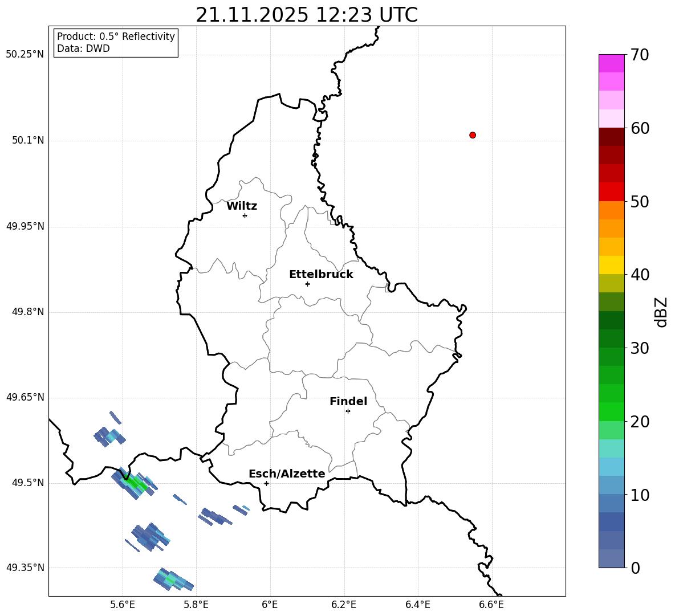
Task: Click the Findel station cross marker
Action: [348, 411]
